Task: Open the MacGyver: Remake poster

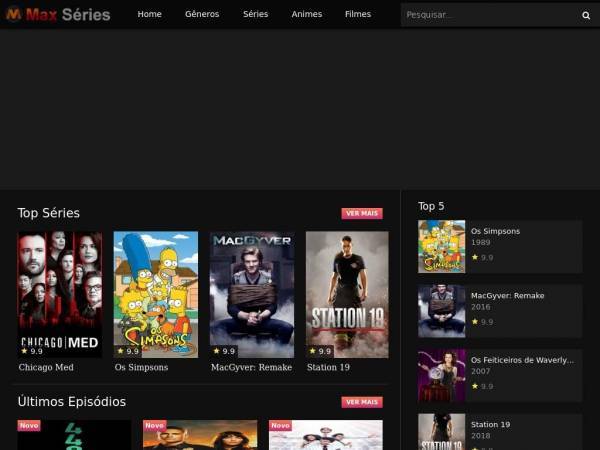Action: (x=252, y=294)
